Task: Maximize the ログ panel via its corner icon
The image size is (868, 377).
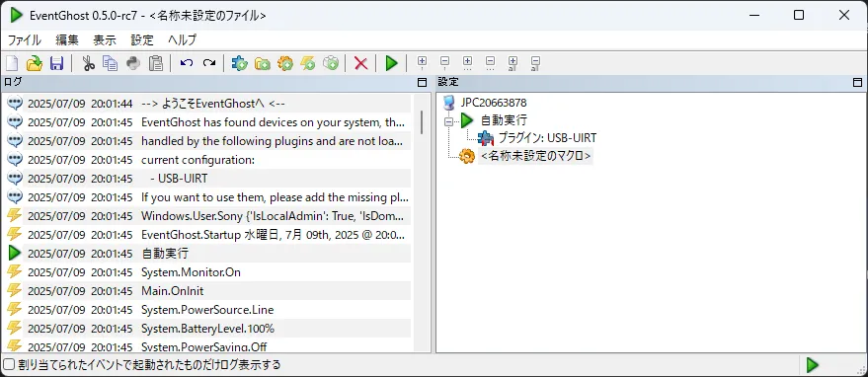Action: coord(422,83)
